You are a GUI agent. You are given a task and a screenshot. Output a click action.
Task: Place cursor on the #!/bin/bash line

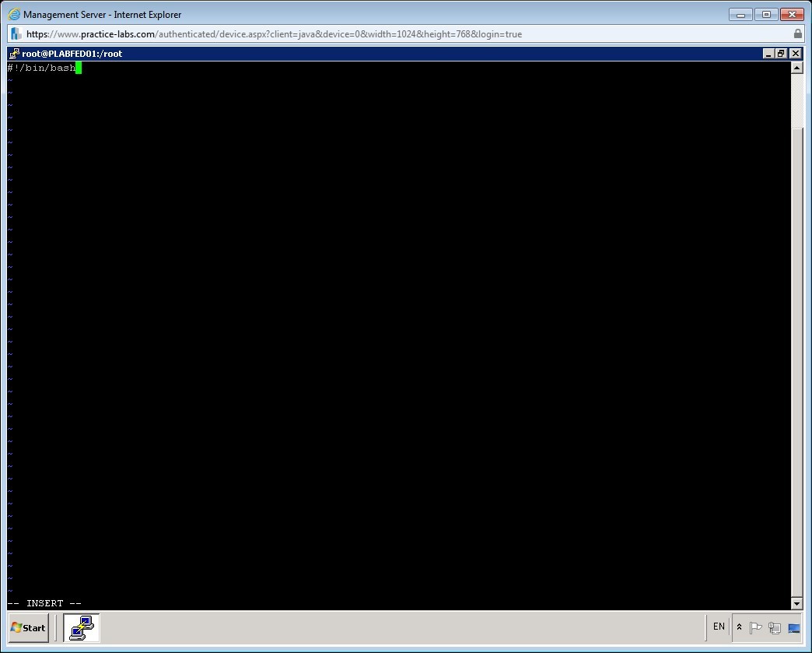43,68
